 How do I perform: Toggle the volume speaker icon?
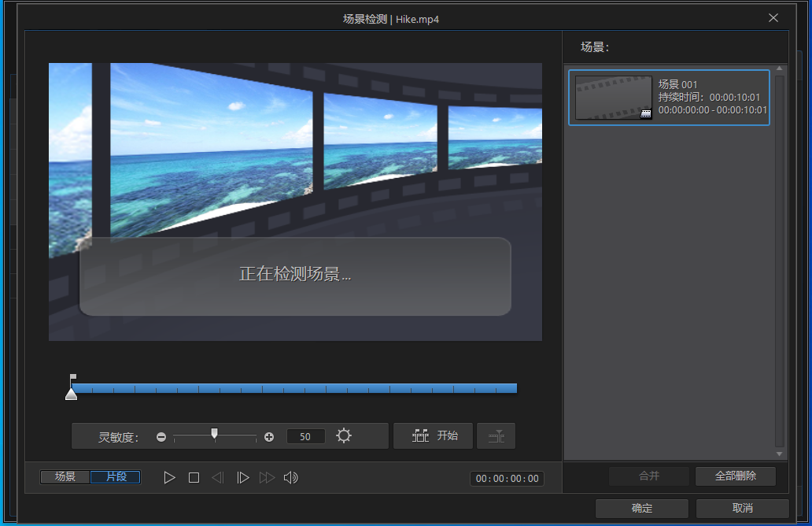click(291, 477)
